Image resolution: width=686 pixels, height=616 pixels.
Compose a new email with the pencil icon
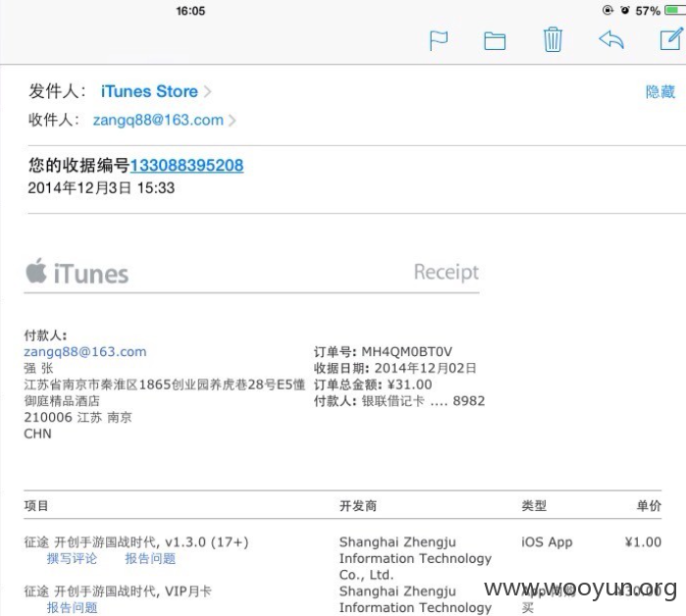(671, 39)
